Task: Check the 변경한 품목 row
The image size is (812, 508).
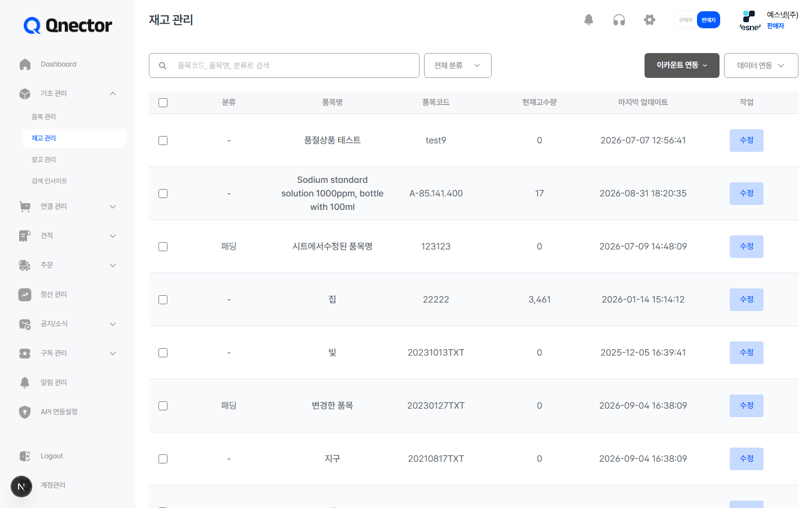Action: tap(163, 406)
